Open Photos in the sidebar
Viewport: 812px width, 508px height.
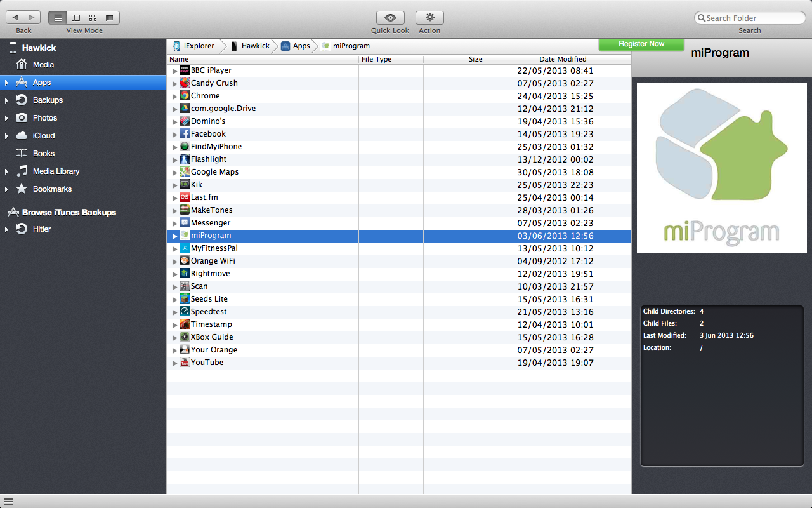44,118
